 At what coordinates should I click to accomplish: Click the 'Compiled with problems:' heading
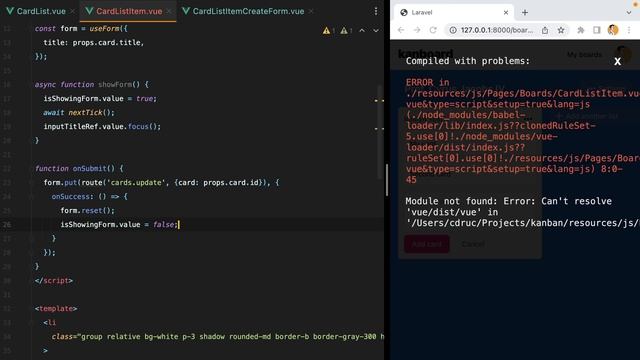[467, 61]
